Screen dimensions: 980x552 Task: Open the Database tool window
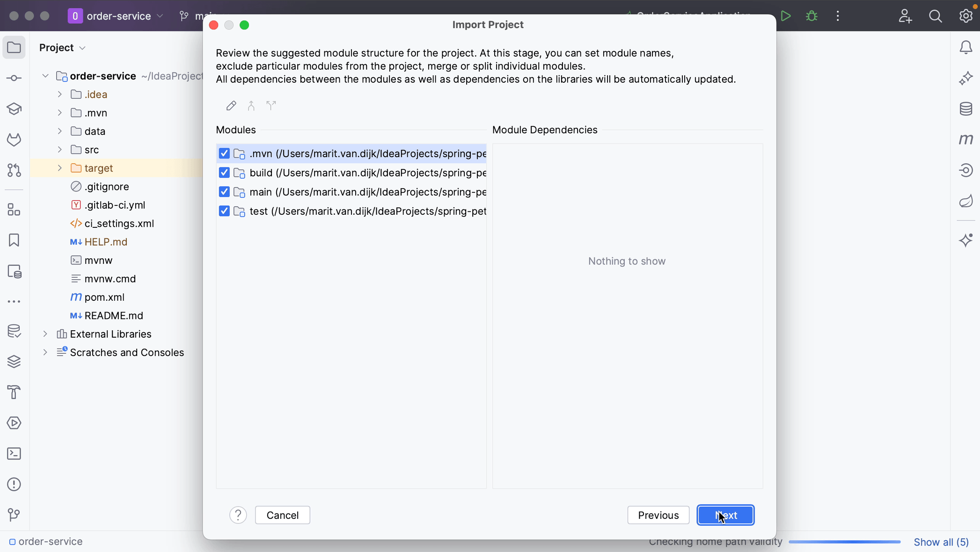965,109
